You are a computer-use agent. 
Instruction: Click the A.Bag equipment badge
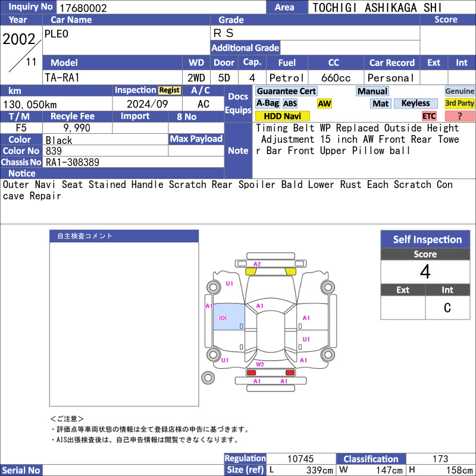(x=267, y=104)
